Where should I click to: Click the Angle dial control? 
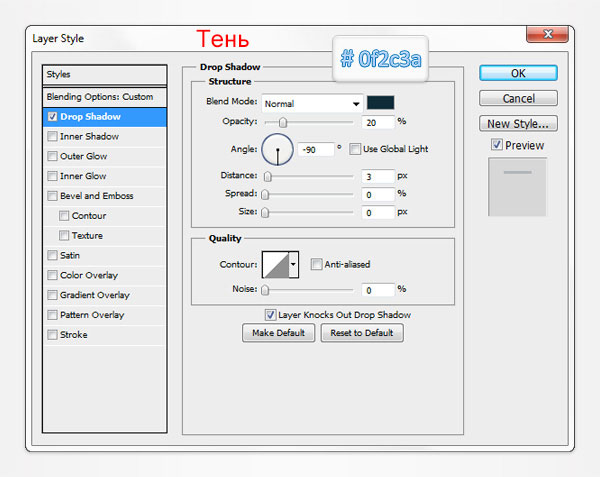click(x=277, y=150)
